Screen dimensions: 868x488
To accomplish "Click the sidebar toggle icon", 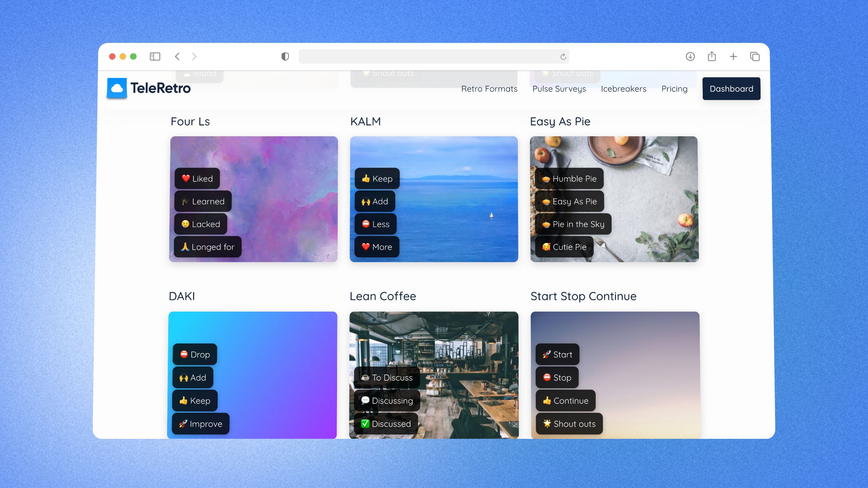I will [x=155, y=56].
